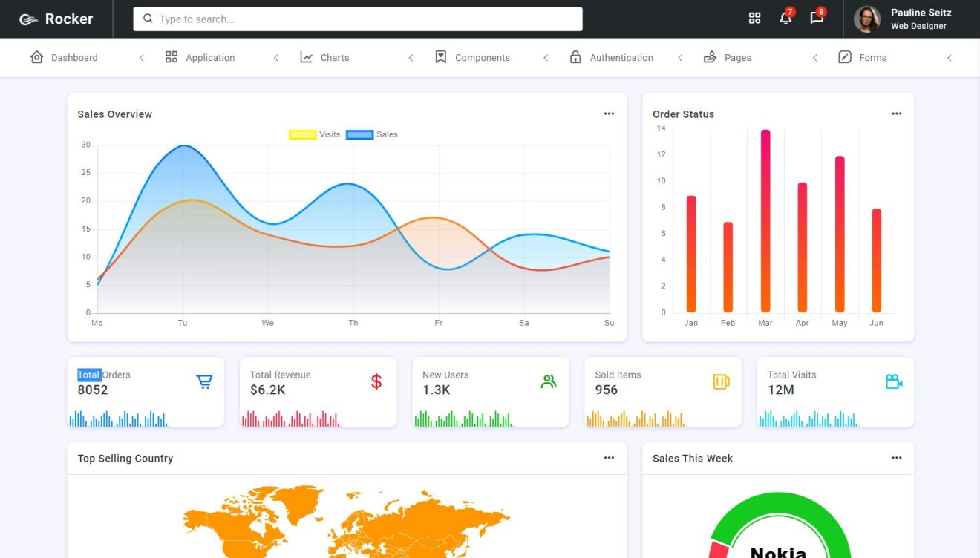The height and width of the screenshot is (558, 980).
Task: Toggle the Sales series in the legend
Action: [387, 134]
